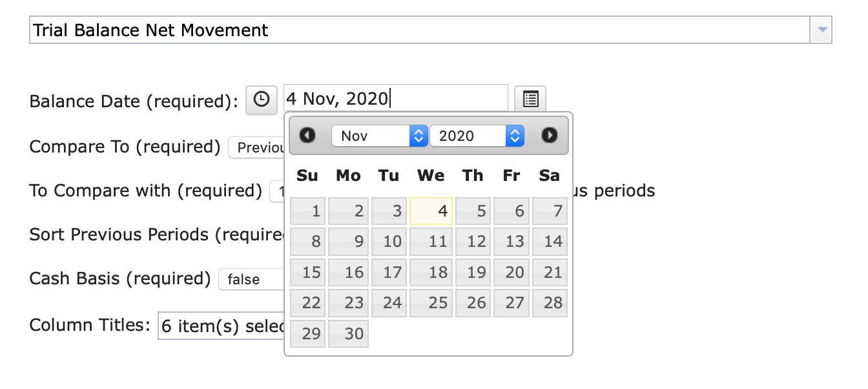Select November 30 in the calendar
Viewport: 868px width, 389px height.
pos(348,333)
